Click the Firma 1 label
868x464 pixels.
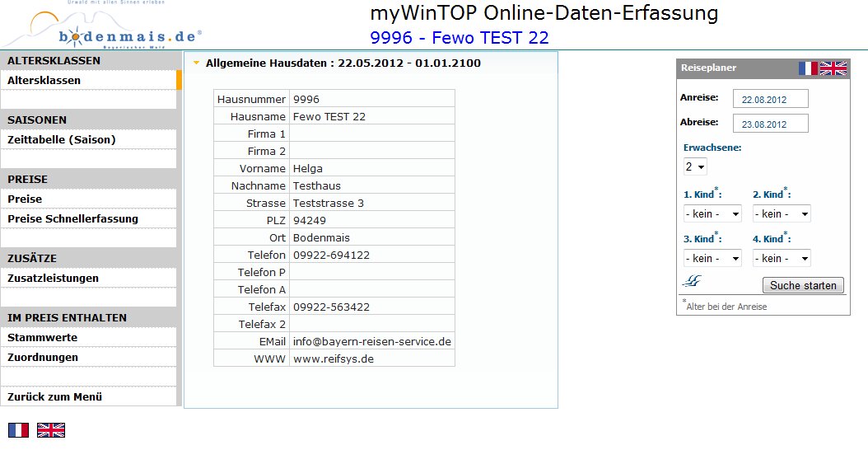(266, 134)
